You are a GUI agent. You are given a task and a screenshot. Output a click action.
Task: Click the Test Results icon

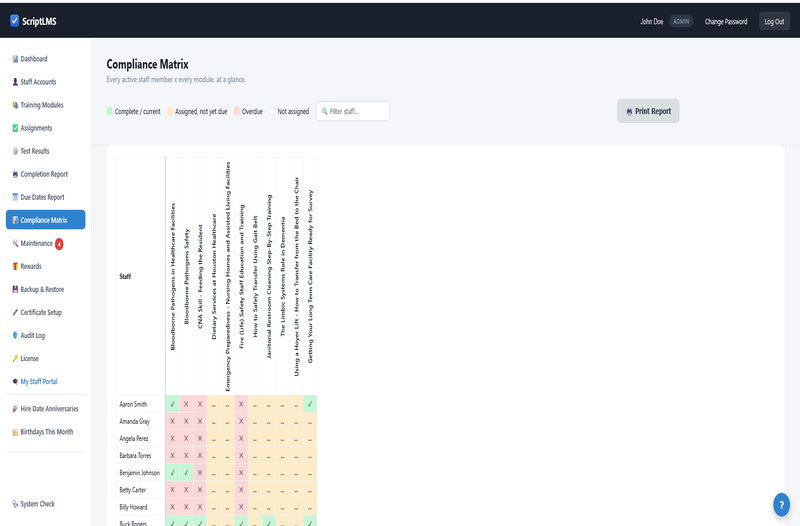point(15,151)
